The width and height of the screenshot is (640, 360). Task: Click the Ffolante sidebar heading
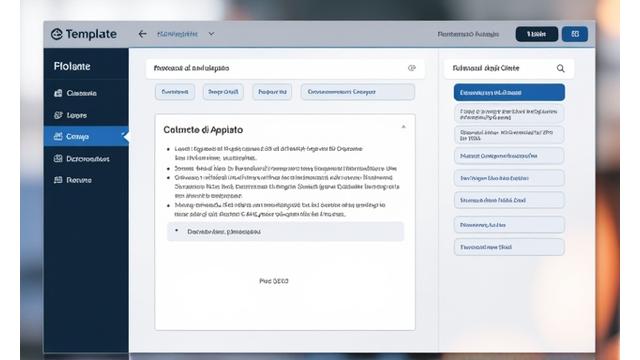[72, 66]
